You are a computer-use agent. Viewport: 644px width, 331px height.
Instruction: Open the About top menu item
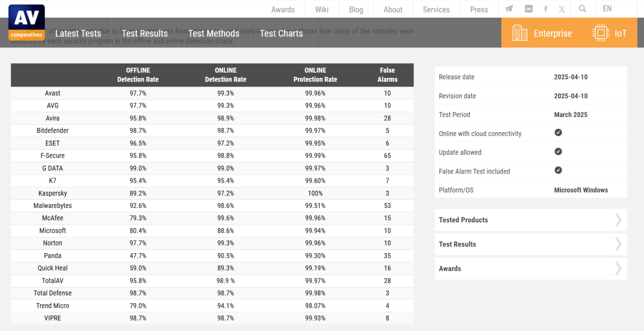tap(393, 10)
